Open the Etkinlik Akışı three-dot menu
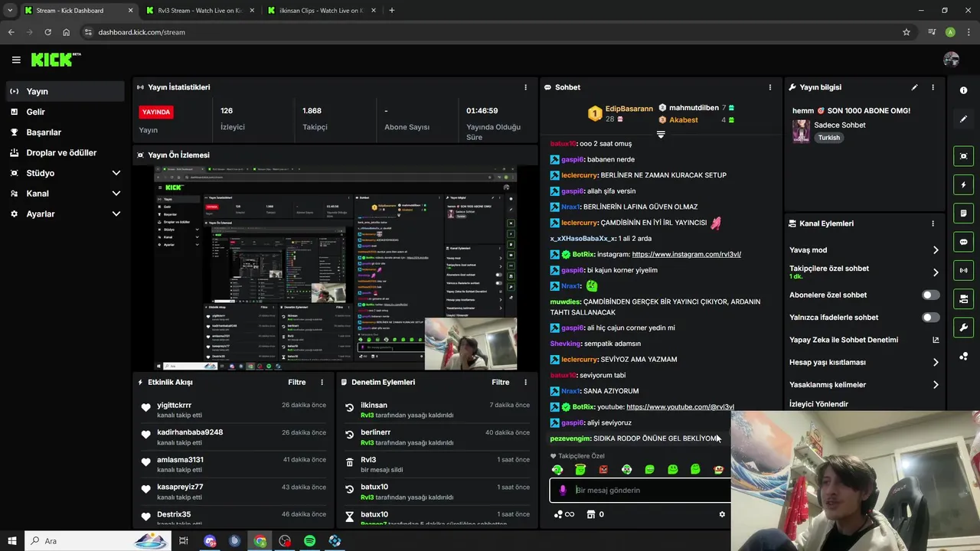This screenshot has width=980, height=551. (x=322, y=382)
